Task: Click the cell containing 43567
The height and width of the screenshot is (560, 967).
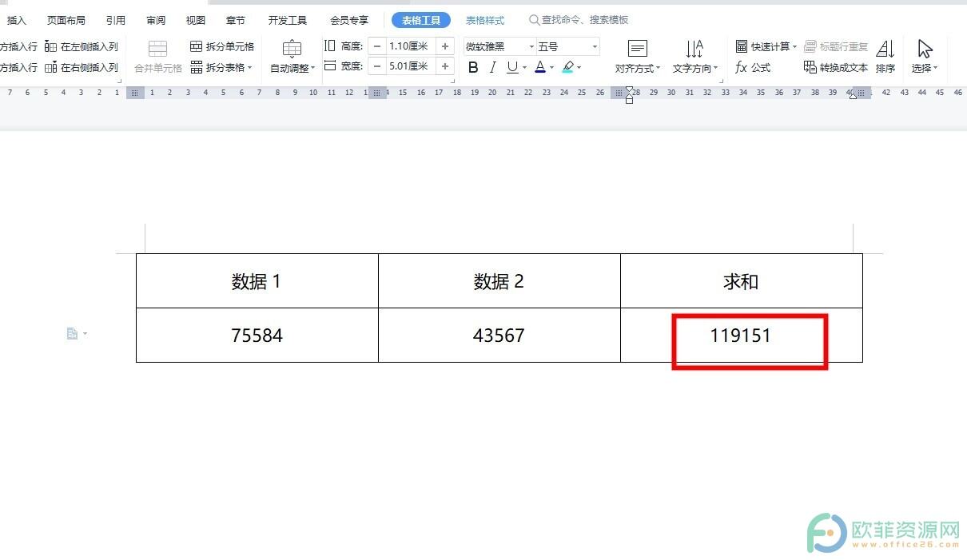Action: pyautogui.click(x=499, y=336)
